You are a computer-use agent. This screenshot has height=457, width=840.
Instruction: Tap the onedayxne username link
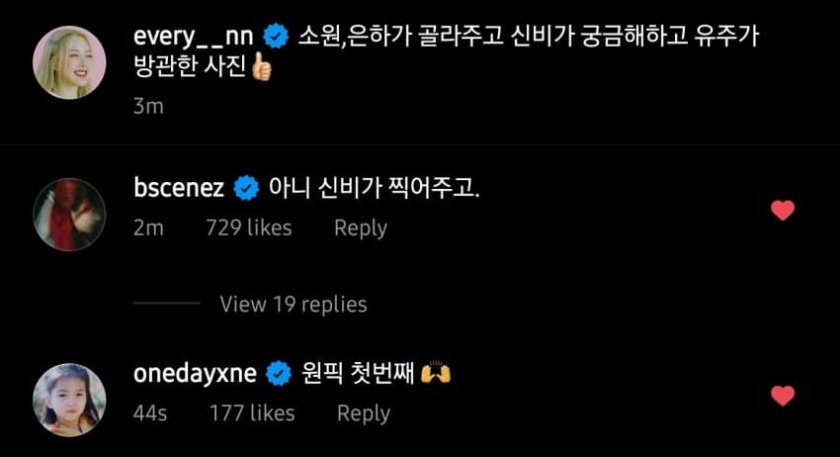[x=194, y=374]
